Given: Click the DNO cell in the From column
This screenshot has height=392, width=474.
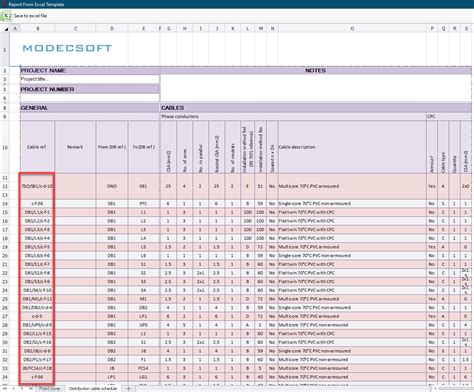Looking at the screenshot, I should click(112, 186).
